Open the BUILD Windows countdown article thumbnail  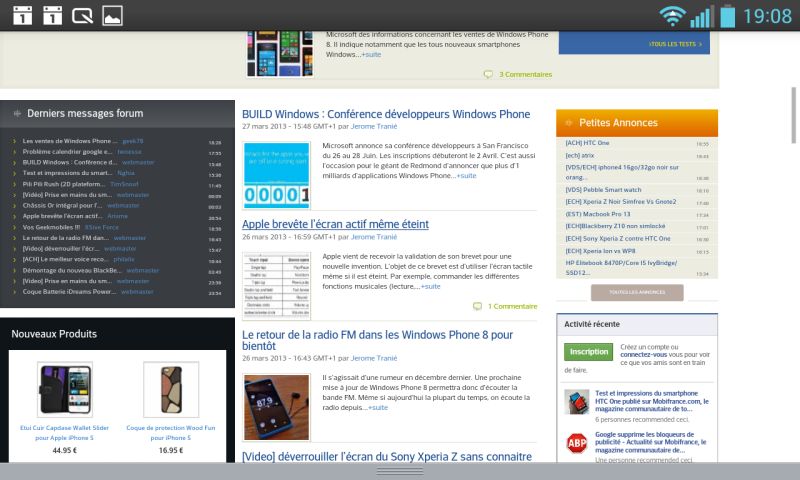pyautogui.click(x=277, y=175)
